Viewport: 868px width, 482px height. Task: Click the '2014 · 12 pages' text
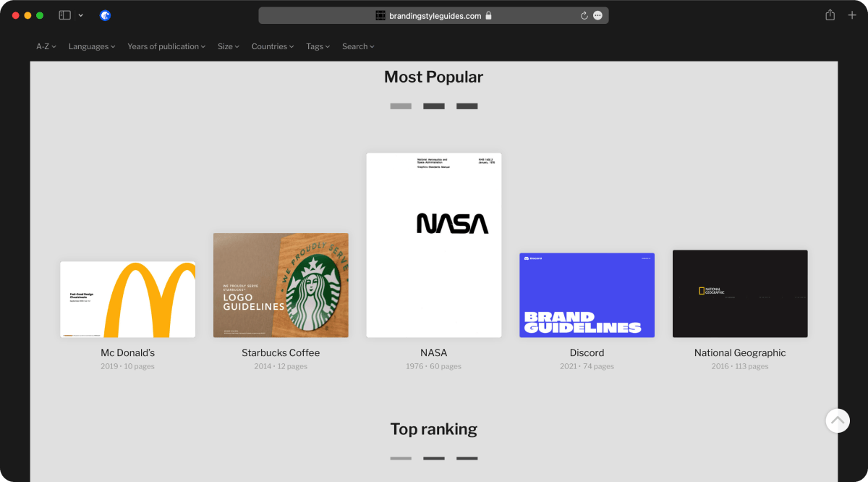(281, 366)
